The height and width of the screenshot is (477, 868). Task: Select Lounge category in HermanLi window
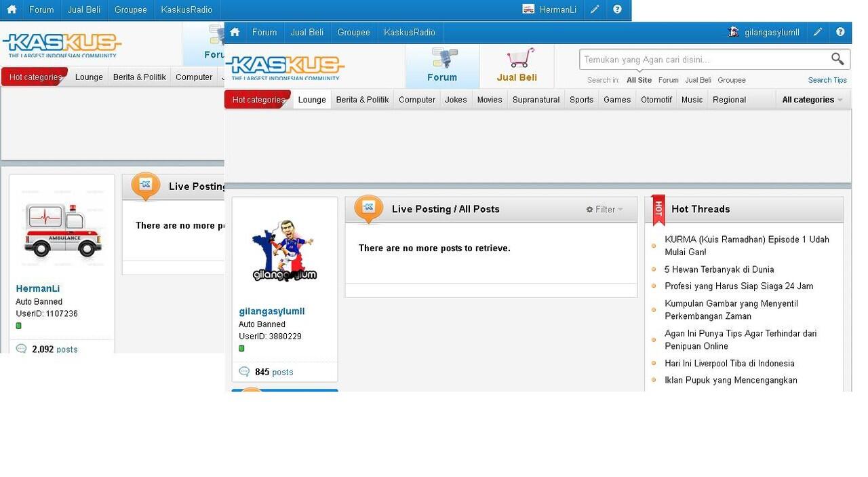tap(89, 77)
